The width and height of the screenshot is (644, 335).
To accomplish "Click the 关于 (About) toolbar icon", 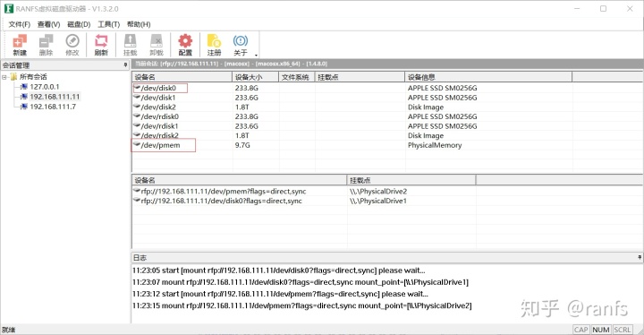I will [241, 45].
